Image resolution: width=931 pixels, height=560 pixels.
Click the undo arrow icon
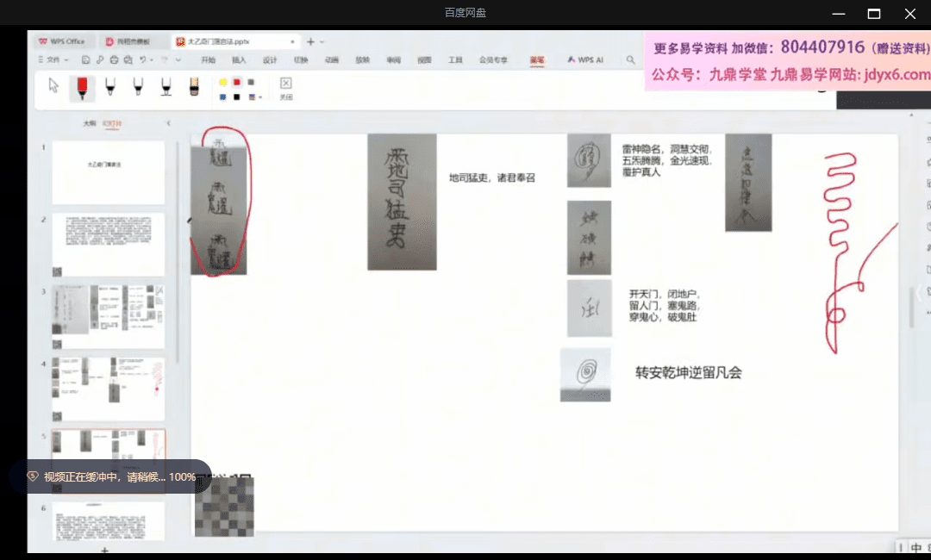coord(142,60)
